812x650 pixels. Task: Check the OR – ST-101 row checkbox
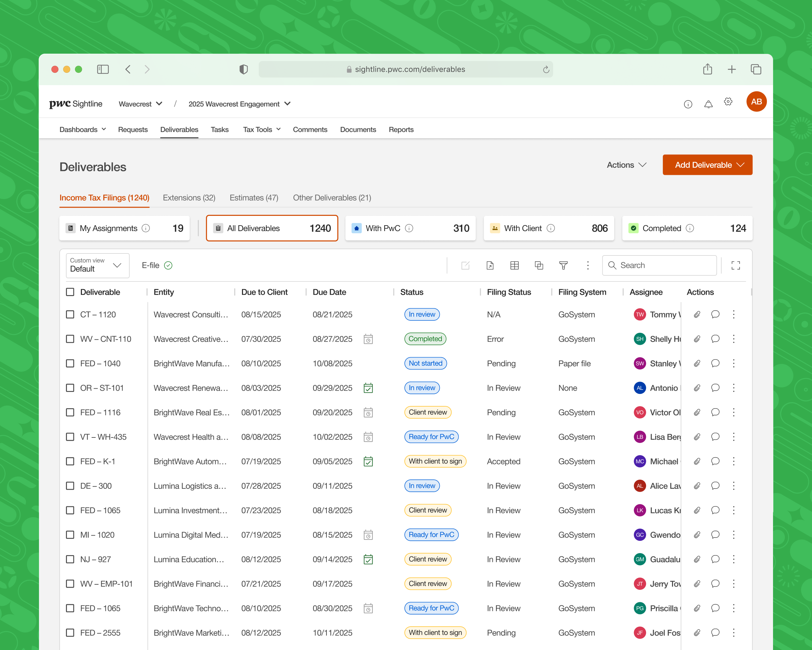(x=70, y=388)
